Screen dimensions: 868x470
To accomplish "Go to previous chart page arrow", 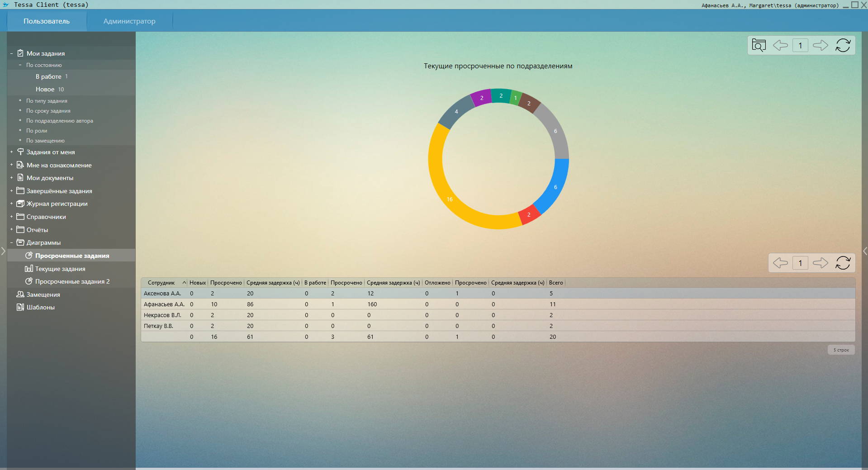I will 780,45.
